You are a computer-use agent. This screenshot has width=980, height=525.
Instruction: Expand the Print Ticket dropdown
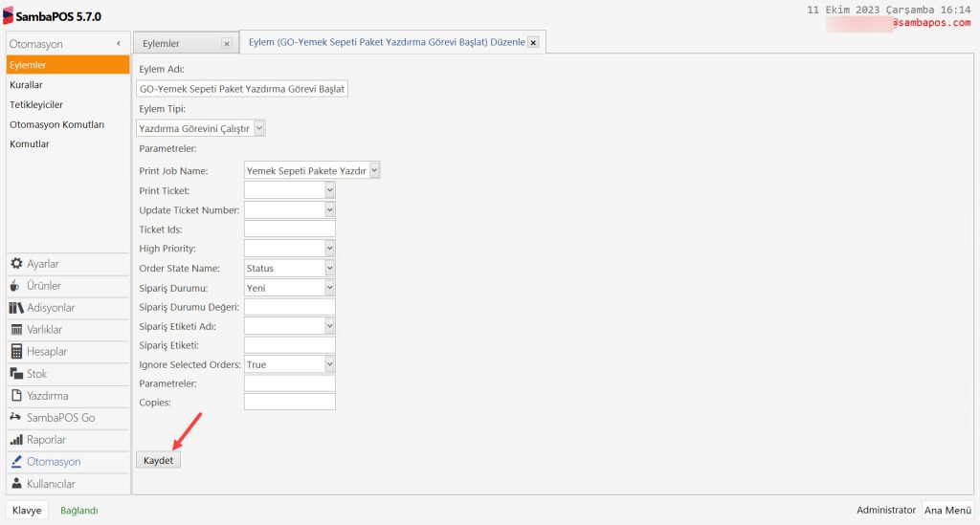click(330, 190)
